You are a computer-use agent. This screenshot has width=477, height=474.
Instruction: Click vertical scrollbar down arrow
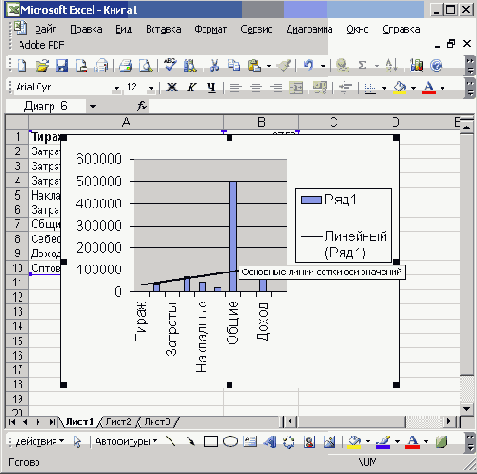click(467, 409)
